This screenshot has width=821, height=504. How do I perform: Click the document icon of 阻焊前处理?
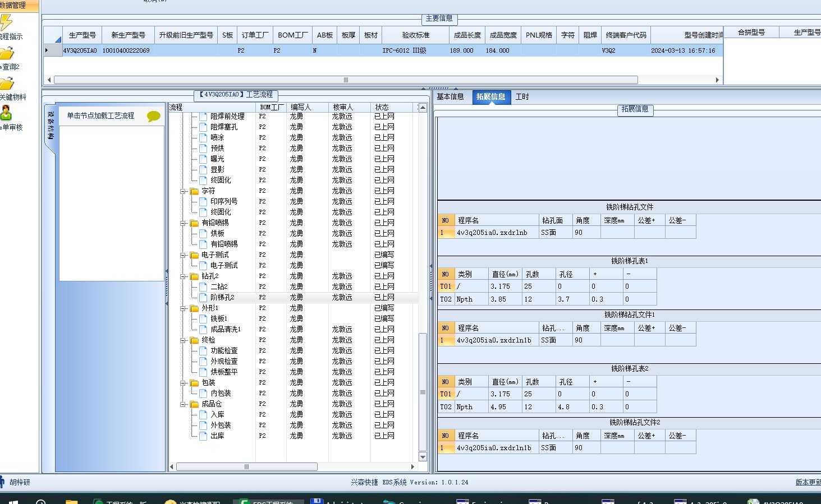[204, 117]
